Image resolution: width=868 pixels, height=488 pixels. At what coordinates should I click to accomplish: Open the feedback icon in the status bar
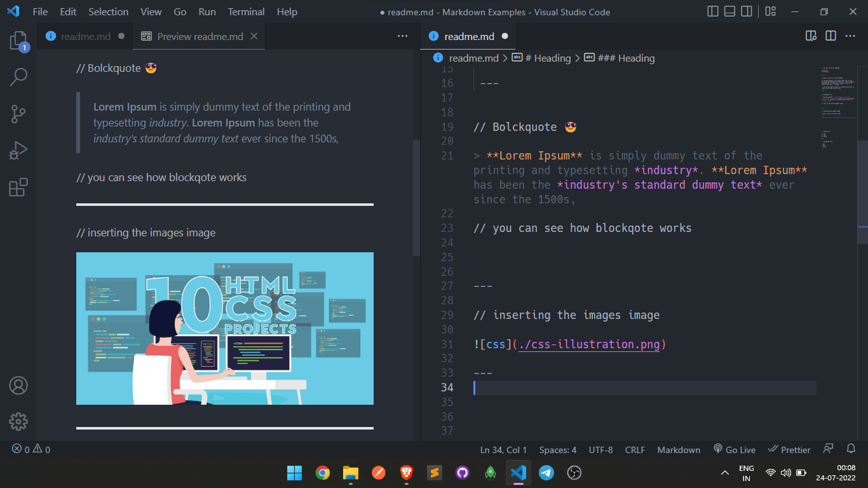(828, 449)
